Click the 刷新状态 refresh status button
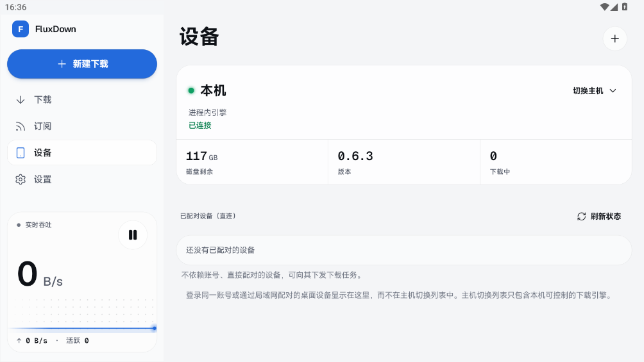Viewport: 644px width, 362px height. click(599, 217)
